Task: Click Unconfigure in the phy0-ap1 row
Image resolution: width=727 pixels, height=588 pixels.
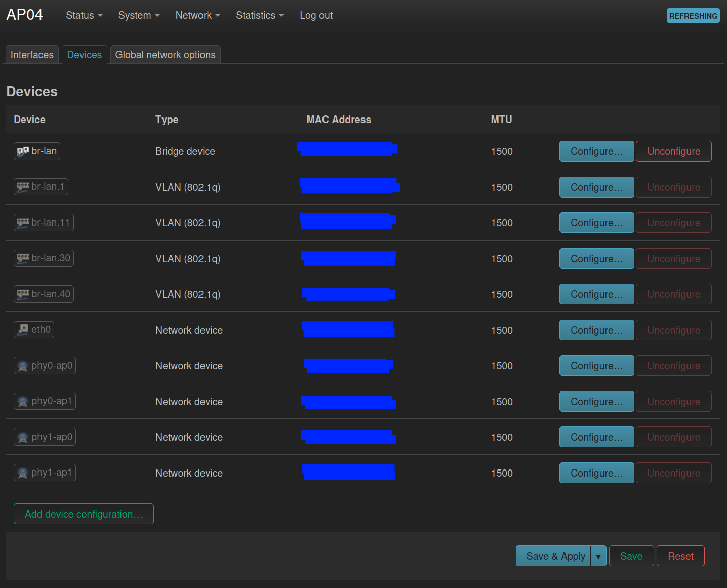Action: point(674,402)
